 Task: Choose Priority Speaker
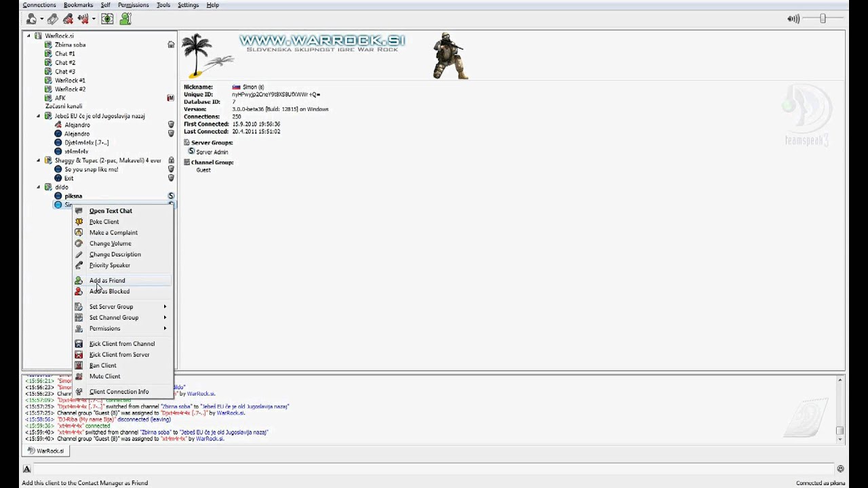pyautogui.click(x=109, y=265)
